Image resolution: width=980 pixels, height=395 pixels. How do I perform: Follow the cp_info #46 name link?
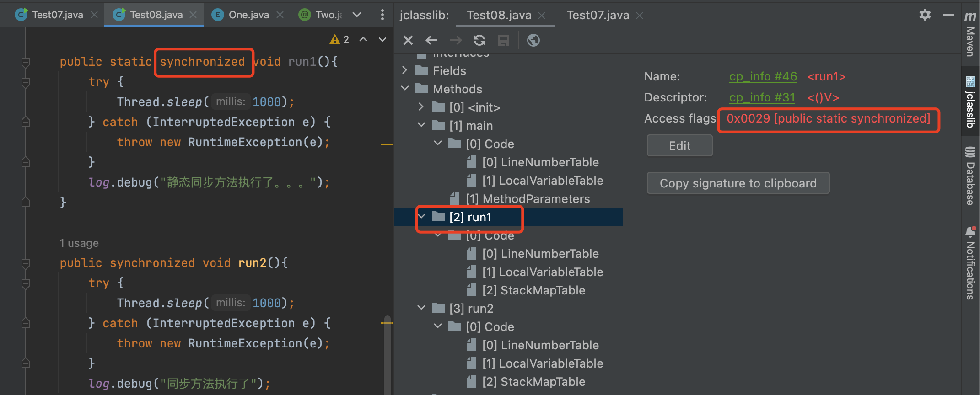(x=763, y=76)
